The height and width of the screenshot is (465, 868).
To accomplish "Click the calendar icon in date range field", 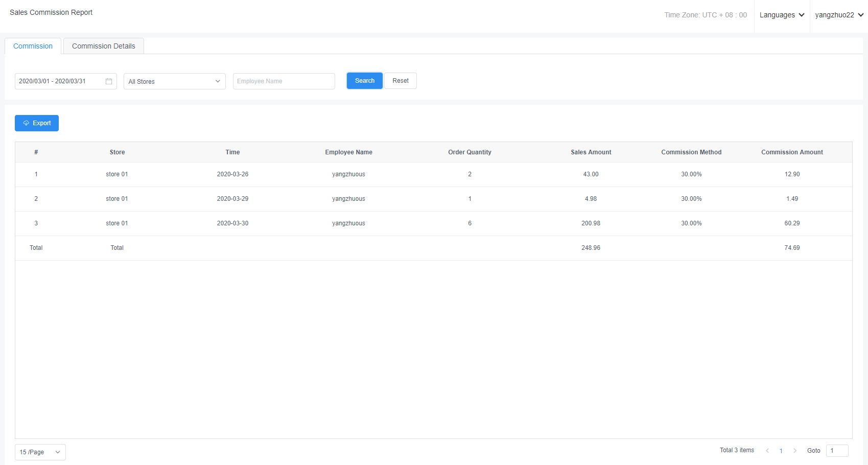I will (x=109, y=81).
